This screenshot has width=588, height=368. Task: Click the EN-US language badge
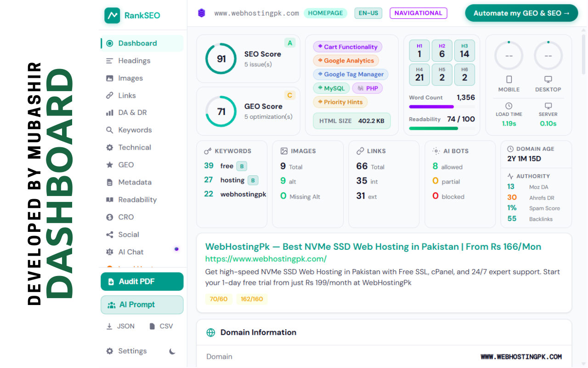click(x=368, y=13)
